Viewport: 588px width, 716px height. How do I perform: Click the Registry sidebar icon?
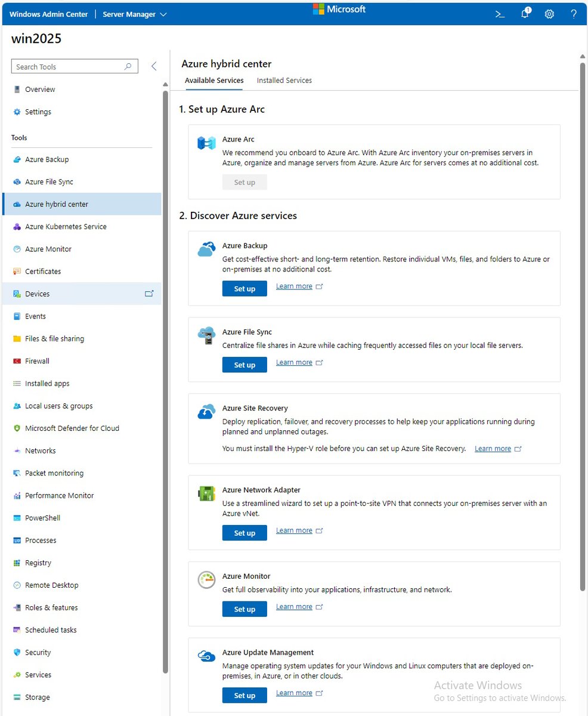point(17,563)
